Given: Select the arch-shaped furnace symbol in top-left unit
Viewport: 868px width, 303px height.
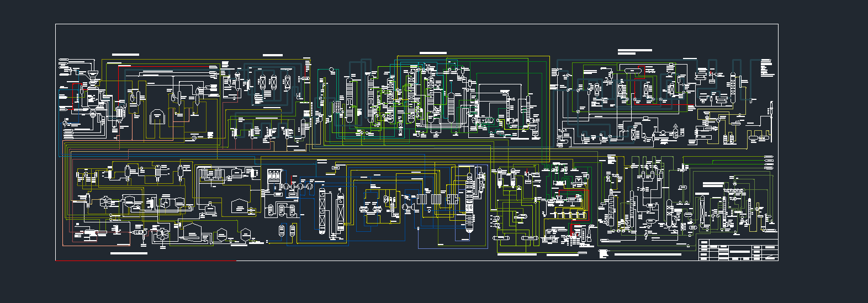Looking at the screenshot, I should (x=158, y=117).
